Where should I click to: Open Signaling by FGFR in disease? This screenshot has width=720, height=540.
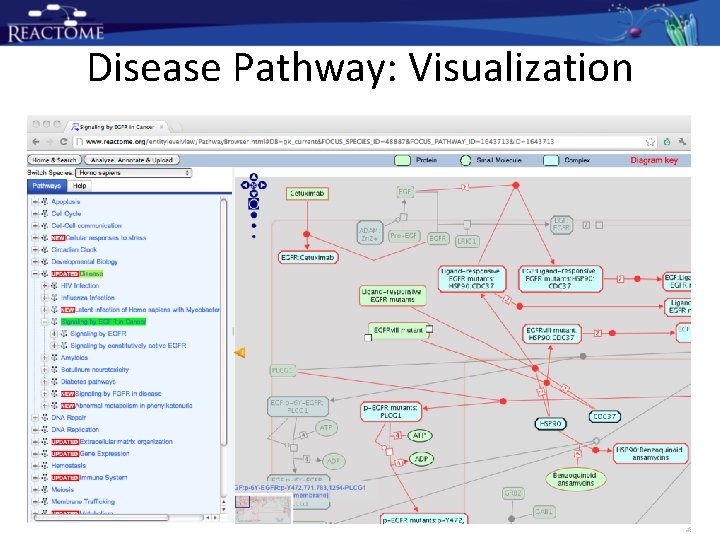[118, 394]
